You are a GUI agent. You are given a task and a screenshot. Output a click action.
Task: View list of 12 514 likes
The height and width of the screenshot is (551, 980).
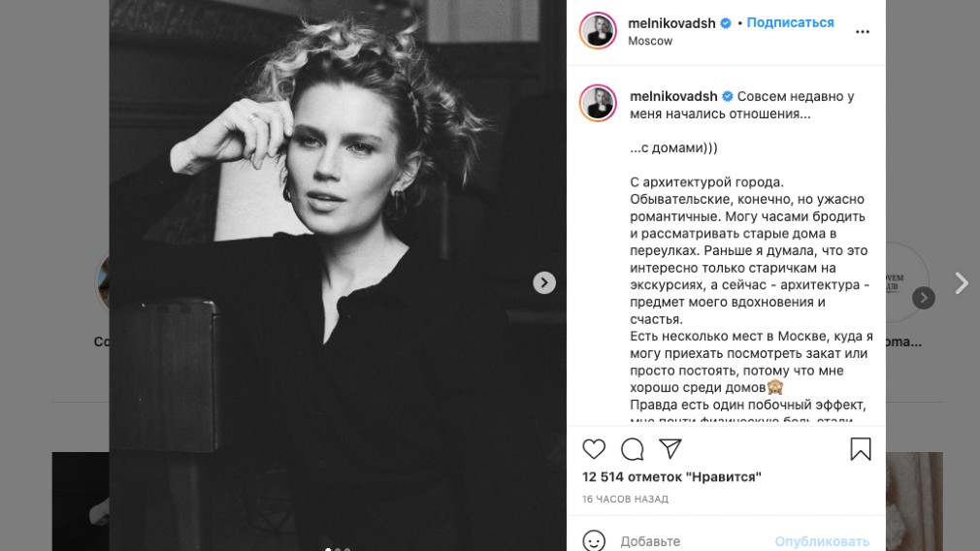tap(671, 476)
